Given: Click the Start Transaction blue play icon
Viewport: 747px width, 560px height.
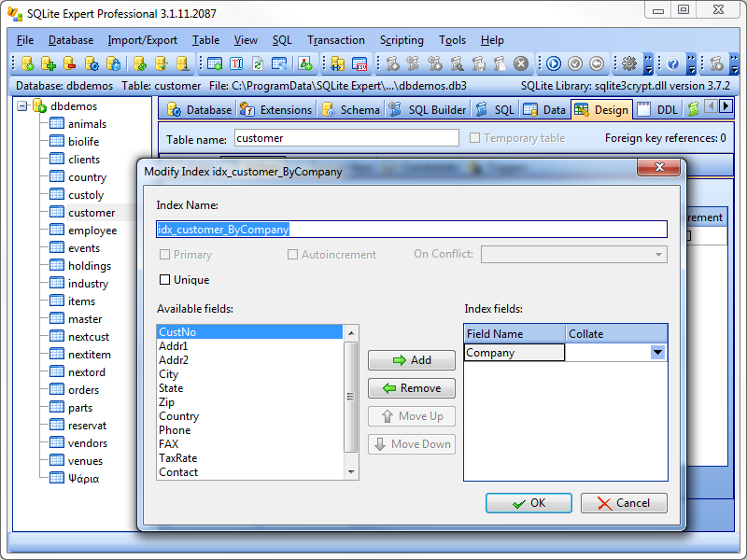Looking at the screenshot, I should coord(554,63).
